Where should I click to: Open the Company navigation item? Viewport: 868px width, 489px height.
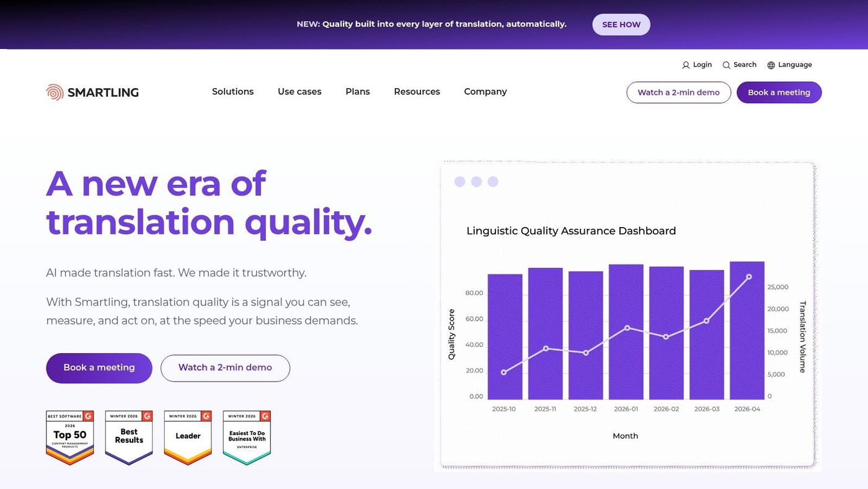click(485, 92)
